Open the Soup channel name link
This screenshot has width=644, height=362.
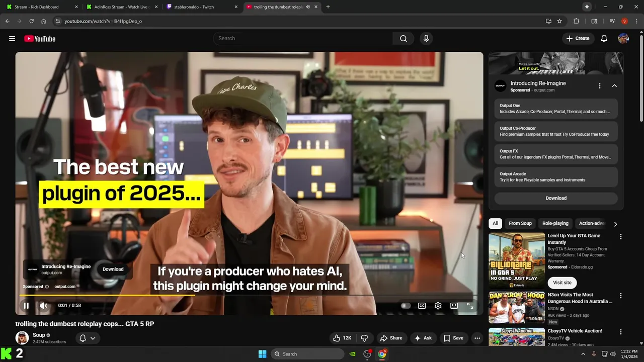click(39, 335)
